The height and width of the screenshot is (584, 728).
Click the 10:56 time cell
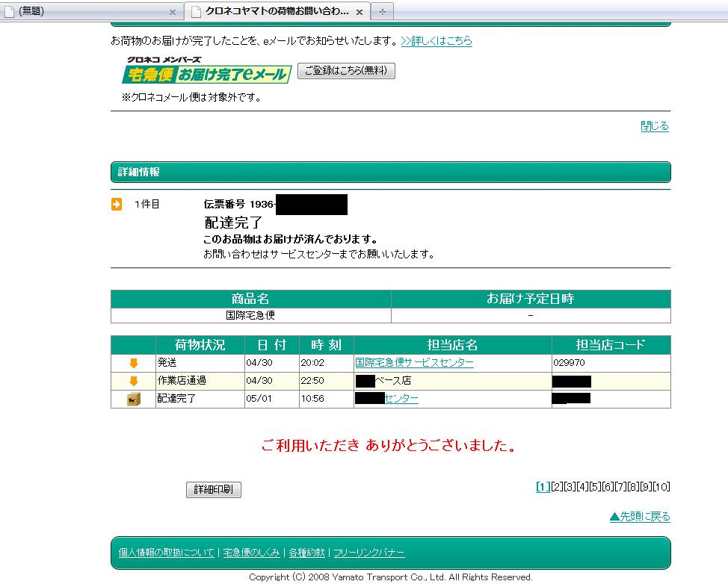point(327,399)
